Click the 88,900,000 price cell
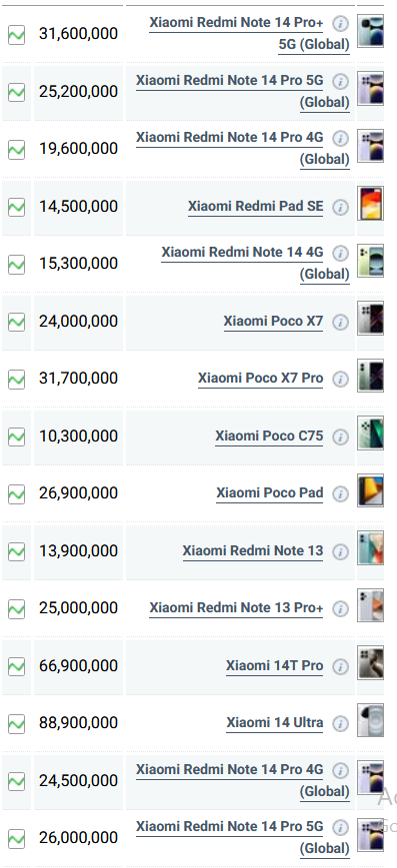This screenshot has height=868, width=397. click(78, 723)
